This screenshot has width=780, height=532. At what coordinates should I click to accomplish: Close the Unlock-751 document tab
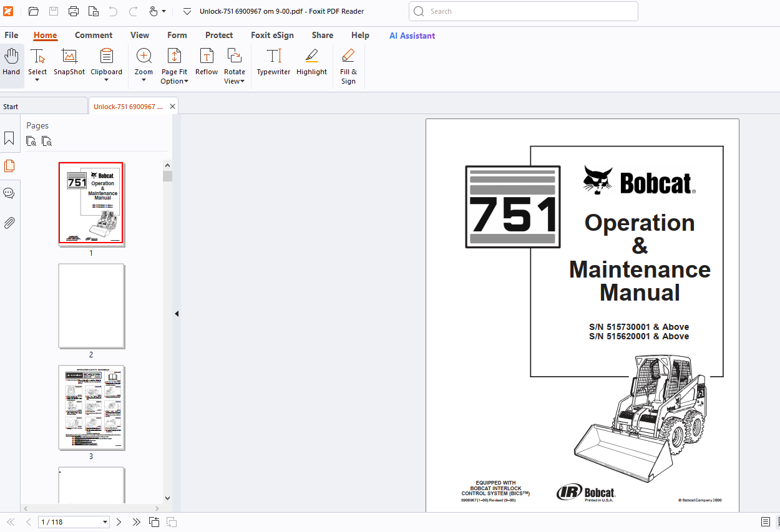(x=173, y=107)
